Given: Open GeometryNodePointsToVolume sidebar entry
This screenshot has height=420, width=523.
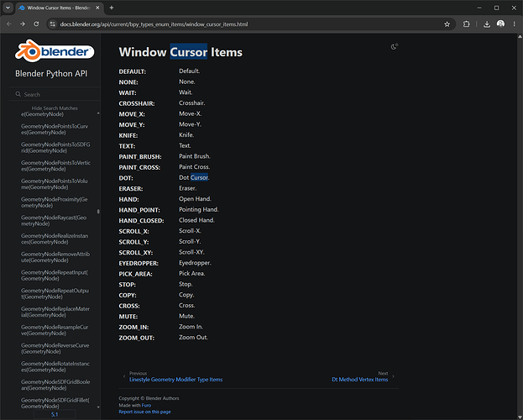Looking at the screenshot, I should (x=55, y=184).
